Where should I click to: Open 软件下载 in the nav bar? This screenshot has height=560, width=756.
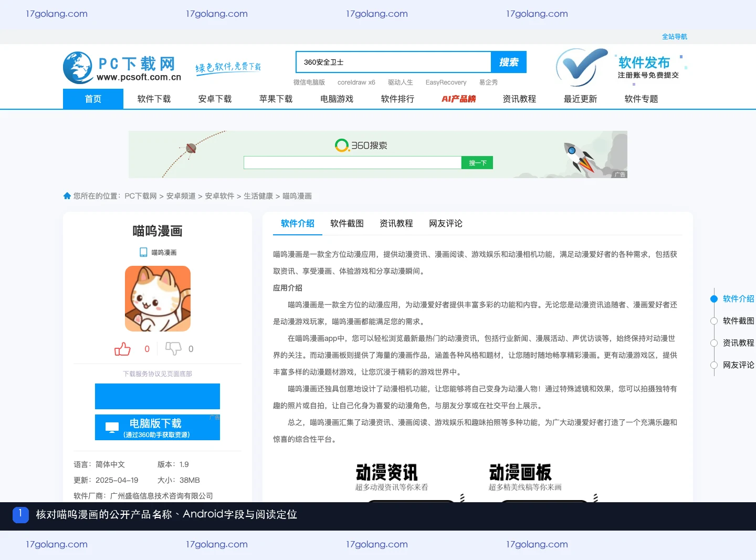point(154,99)
